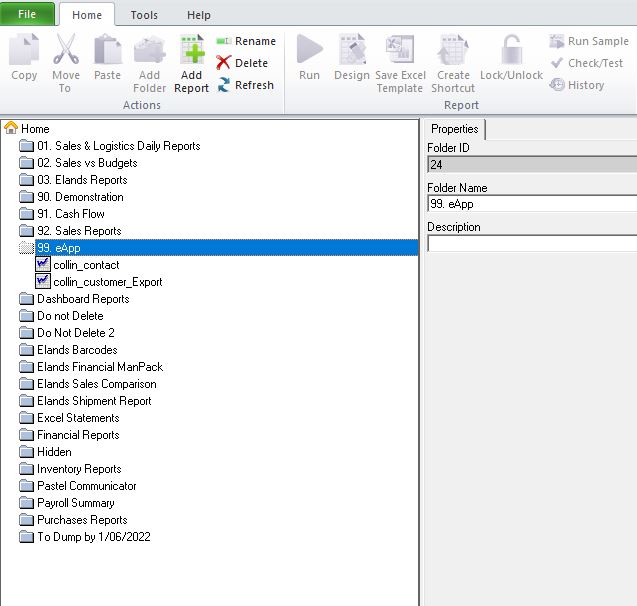Open the File menu

[x=27, y=15]
